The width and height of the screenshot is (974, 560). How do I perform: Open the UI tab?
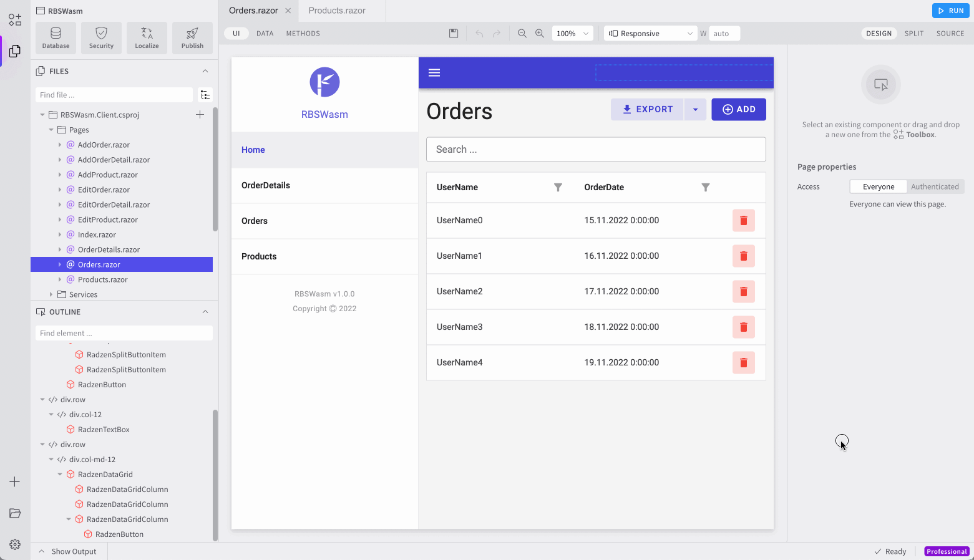[x=236, y=34]
